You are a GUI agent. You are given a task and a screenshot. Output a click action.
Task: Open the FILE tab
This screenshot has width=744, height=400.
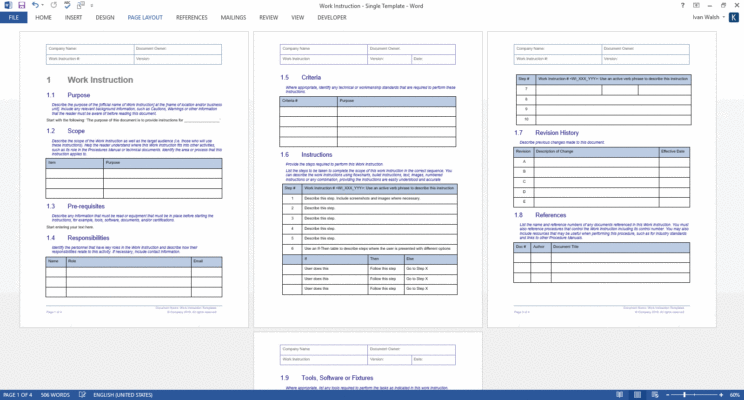coord(14,17)
